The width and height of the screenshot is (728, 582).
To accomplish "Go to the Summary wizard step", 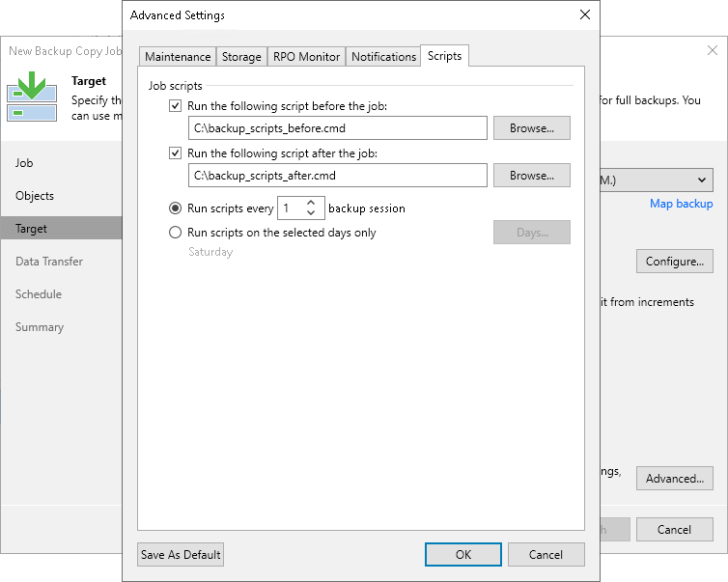I will [40, 327].
